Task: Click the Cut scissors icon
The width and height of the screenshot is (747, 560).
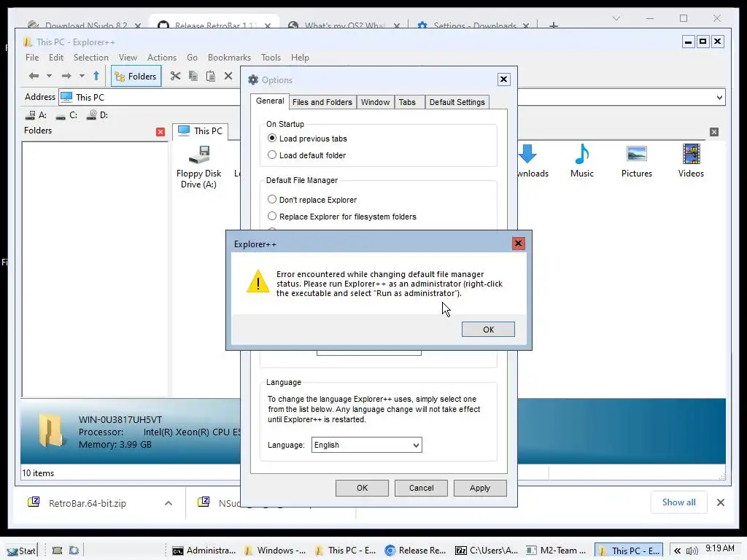Action: 175,76
